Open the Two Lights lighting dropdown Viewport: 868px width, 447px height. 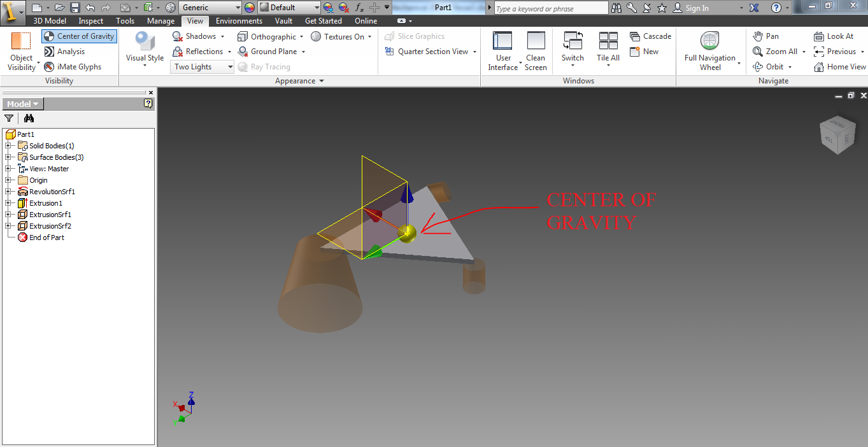click(202, 66)
